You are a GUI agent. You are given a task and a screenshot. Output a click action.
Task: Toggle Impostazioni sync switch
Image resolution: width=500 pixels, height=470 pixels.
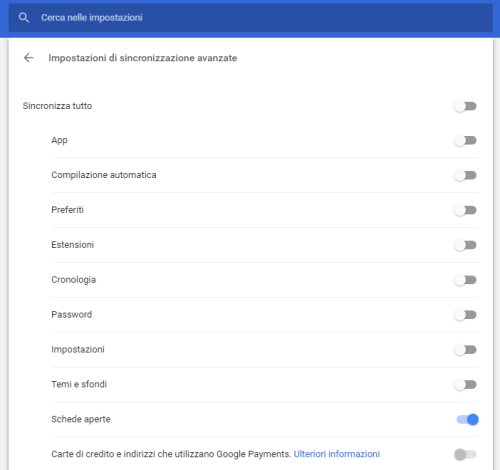[x=465, y=350]
